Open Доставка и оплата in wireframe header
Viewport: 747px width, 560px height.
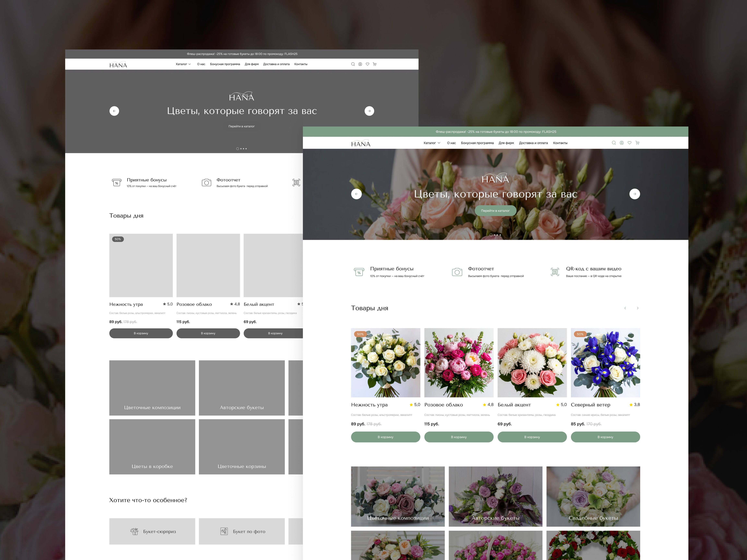point(276,64)
